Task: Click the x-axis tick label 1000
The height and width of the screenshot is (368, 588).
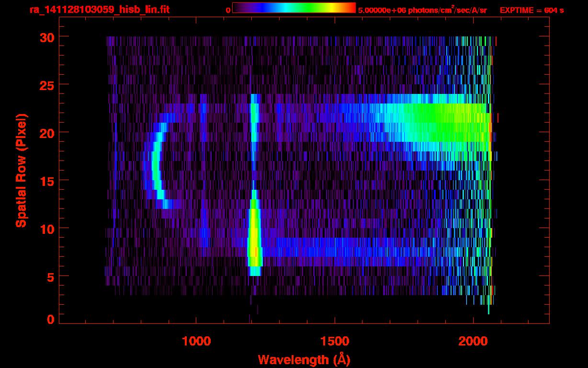Action: pyautogui.click(x=196, y=341)
